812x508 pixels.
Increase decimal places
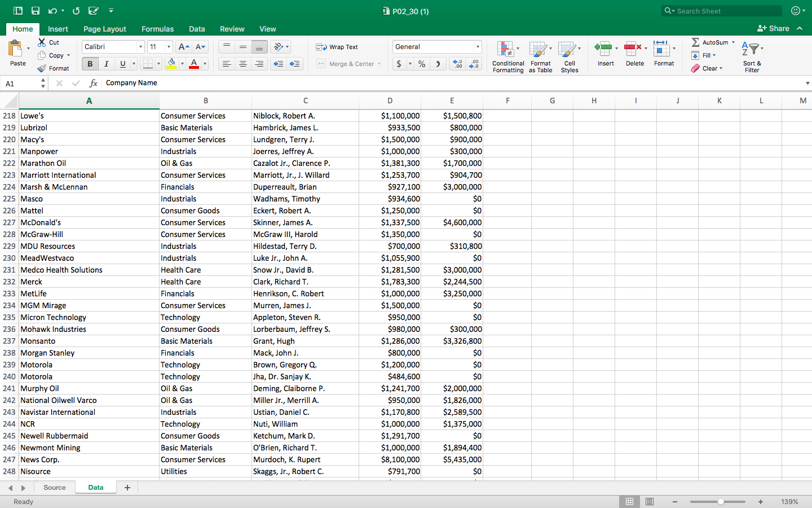coord(457,64)
